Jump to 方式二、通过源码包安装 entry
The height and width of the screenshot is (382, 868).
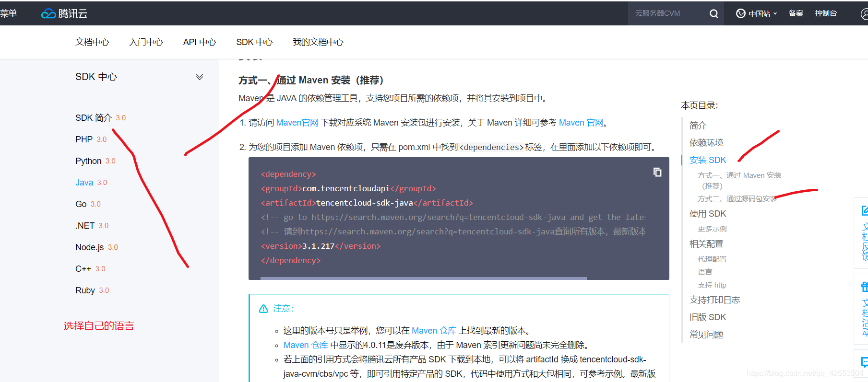click(x=737, y=198)
